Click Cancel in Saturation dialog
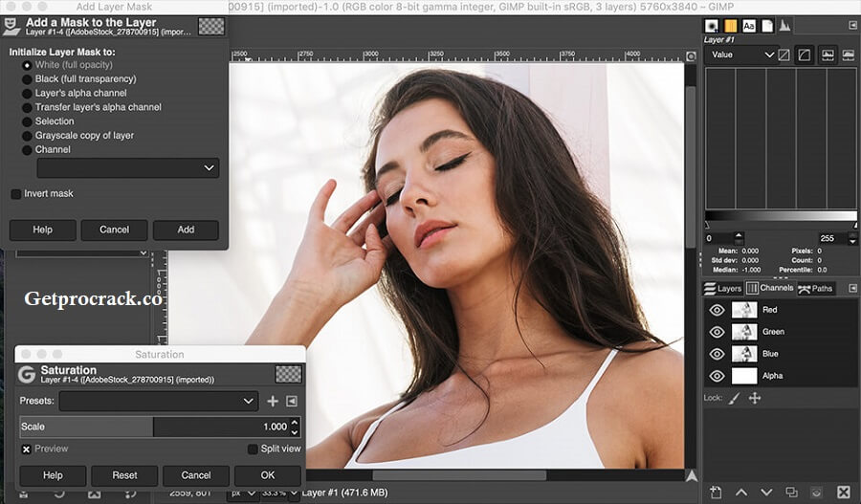This screenshot has height=504, width=861. (x=196, y=475)
